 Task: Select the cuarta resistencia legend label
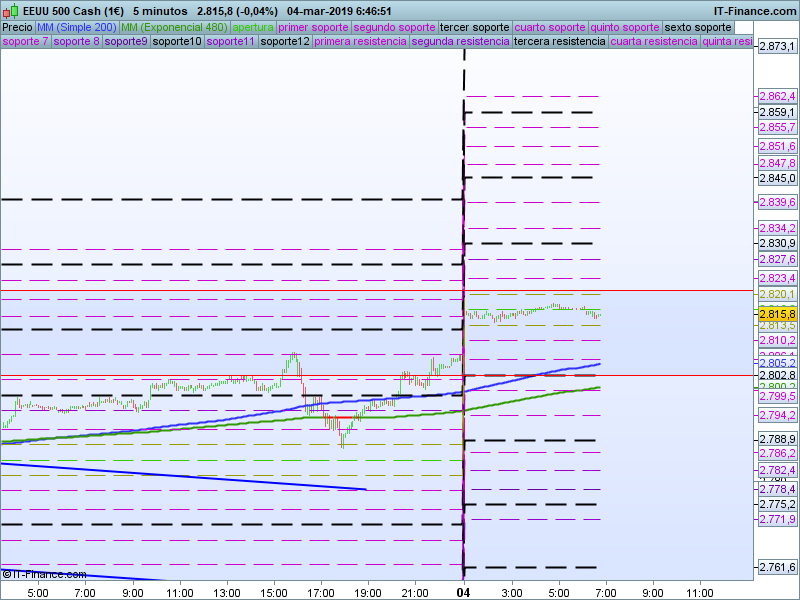coord(654,42)
